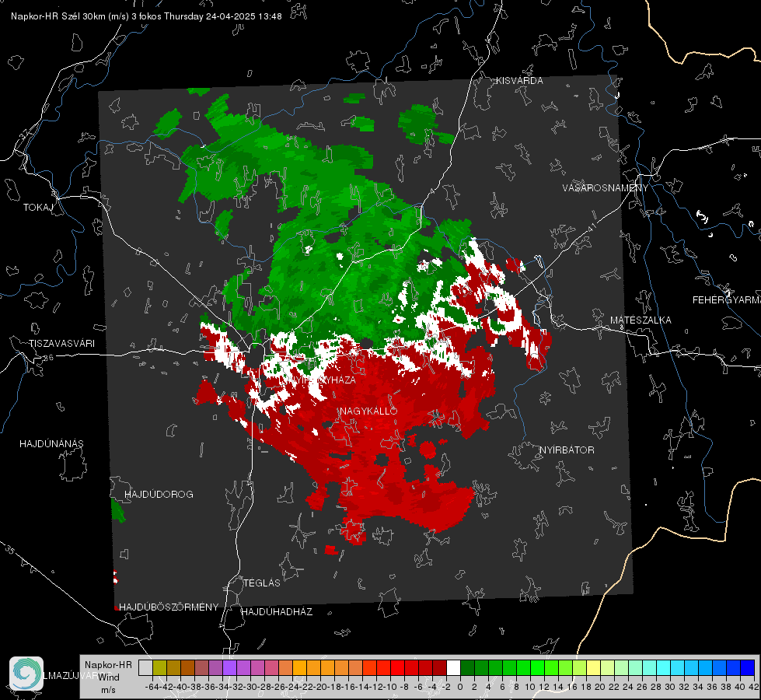Click the HAJDÚDOROG city label

tap(159, 495)
